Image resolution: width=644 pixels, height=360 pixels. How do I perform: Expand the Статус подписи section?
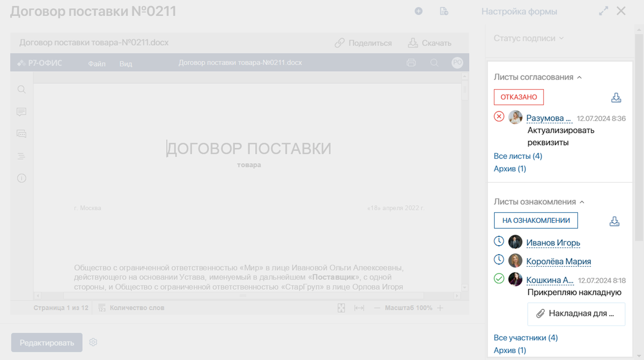528,38
